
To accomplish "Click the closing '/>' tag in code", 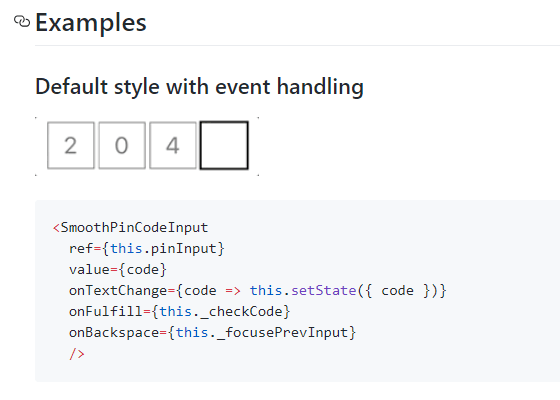I will 77,354.
